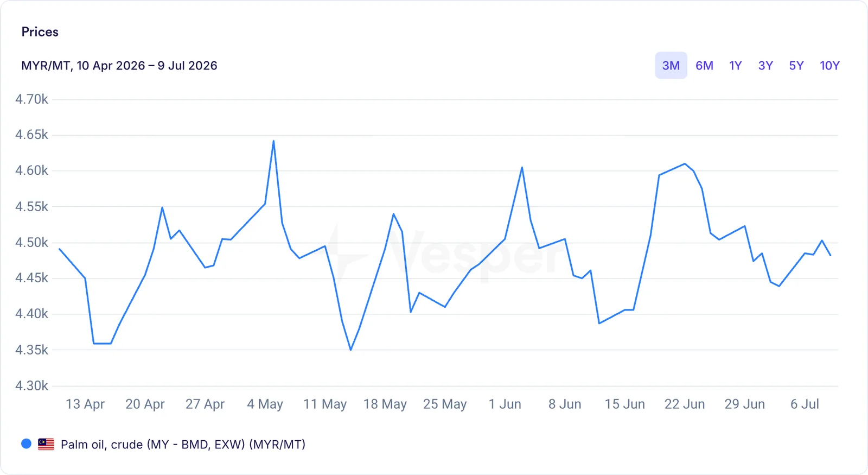Click the Prices heading
Viewport: 868px width, 475px height.
tap(40, 32)
